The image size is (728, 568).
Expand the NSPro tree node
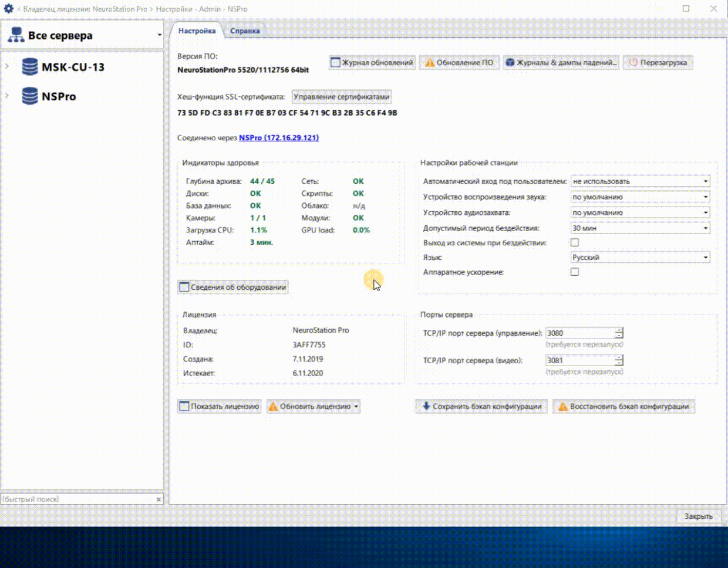point(7,96)
